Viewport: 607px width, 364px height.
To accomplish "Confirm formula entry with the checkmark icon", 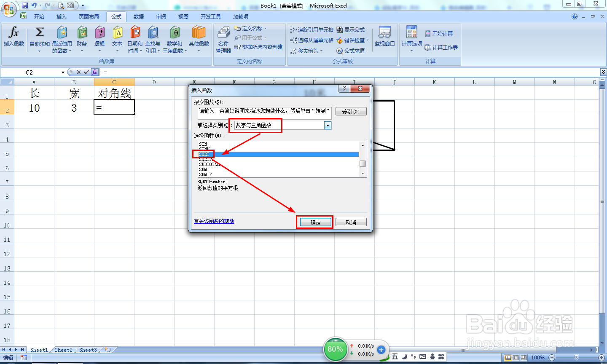I will pos(86,72).
